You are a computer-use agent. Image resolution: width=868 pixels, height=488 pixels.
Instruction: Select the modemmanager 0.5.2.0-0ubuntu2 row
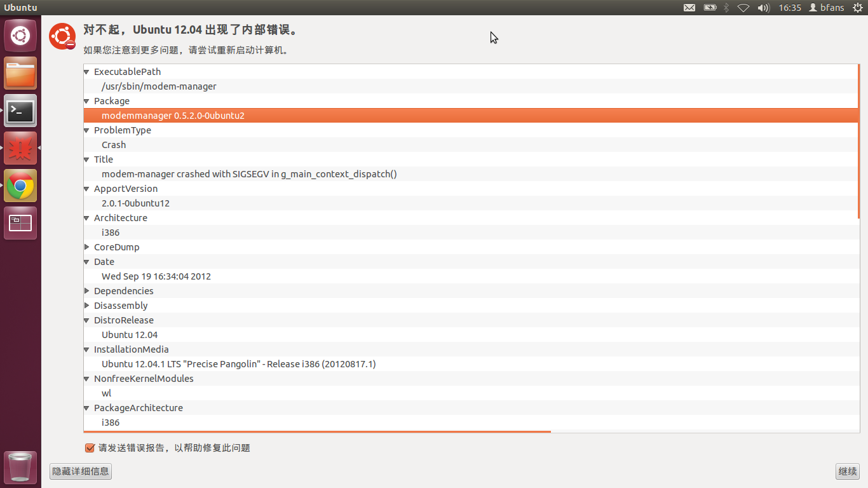[470, 116]
